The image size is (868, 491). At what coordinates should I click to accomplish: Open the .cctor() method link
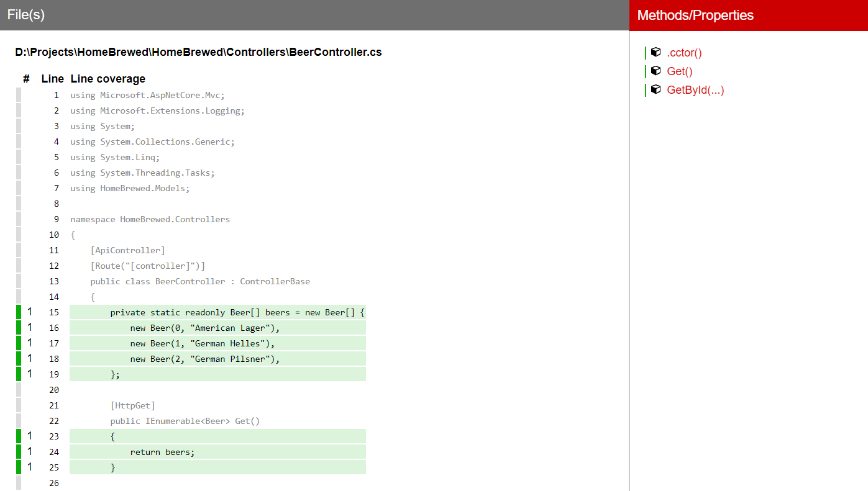coord(684,53)
